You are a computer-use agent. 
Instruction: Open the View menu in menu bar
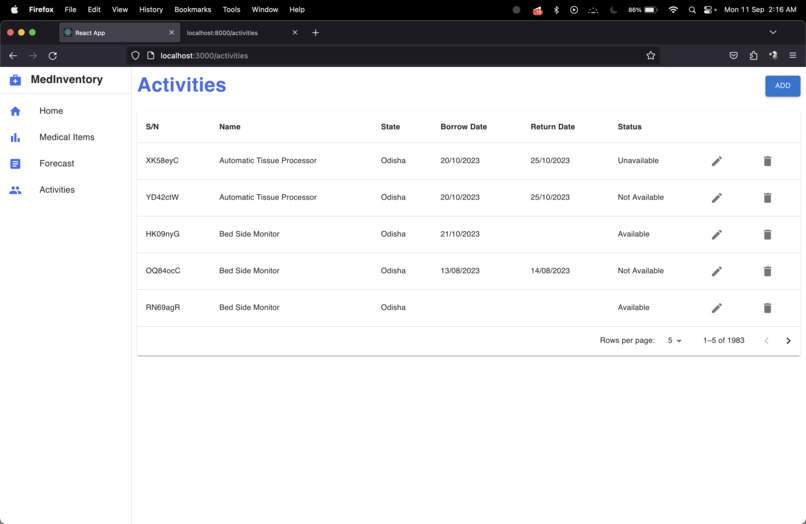click(x=120, y=9)
